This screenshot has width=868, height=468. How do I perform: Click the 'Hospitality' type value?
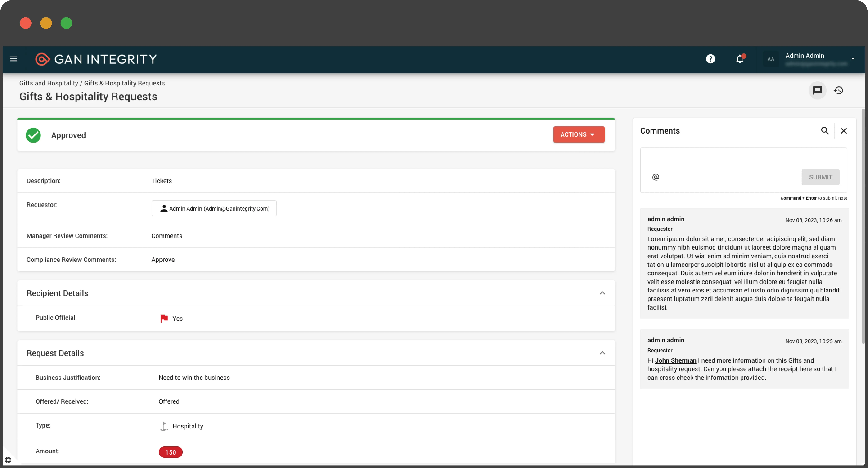pos(188,426)
